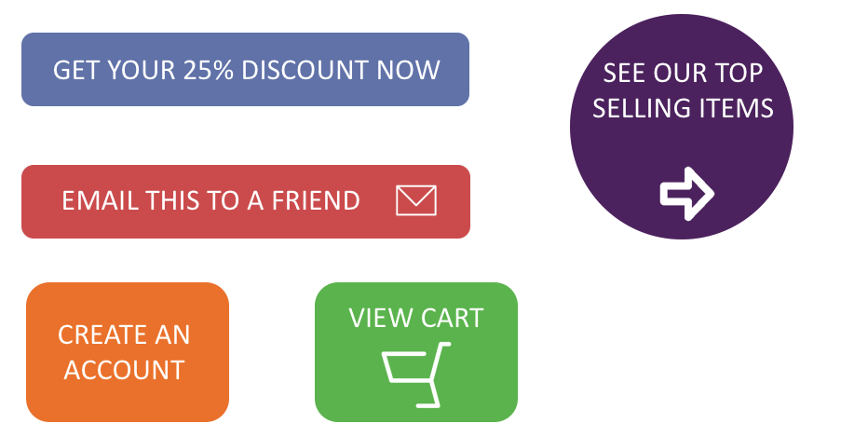Select the cart outline icon under View Cart
The width and height of the screenshot is (868, 437).
tap(416, 375)
